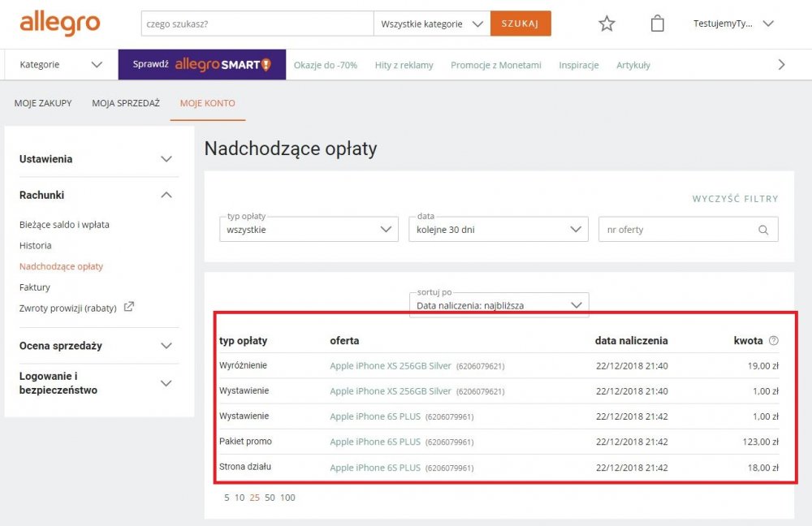The width and height of the screenshot is (812, 526).
Task: Click the magnifier in nr oferty field
Action: 762,230
